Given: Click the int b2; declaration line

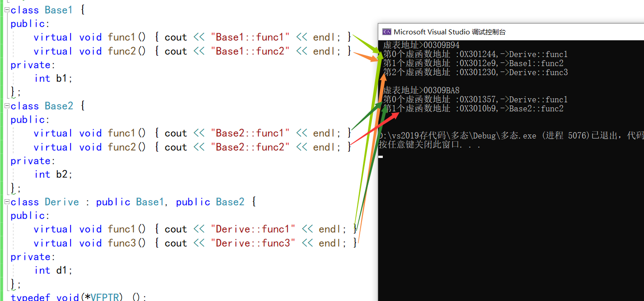Looking at the screenshot, I should pos(53,174).
